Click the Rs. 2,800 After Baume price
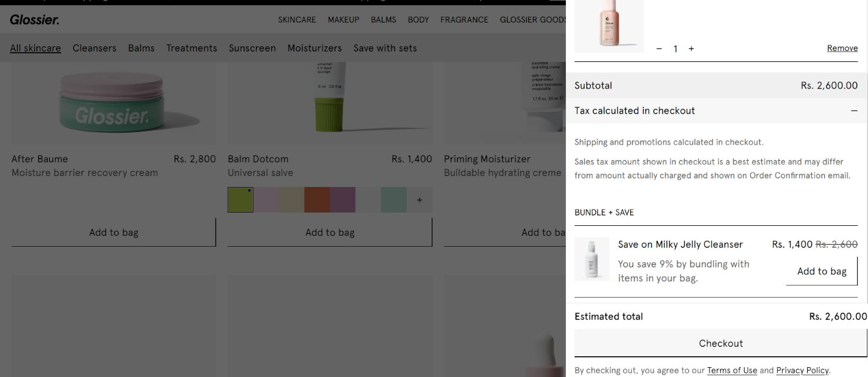 coord(195,159)
